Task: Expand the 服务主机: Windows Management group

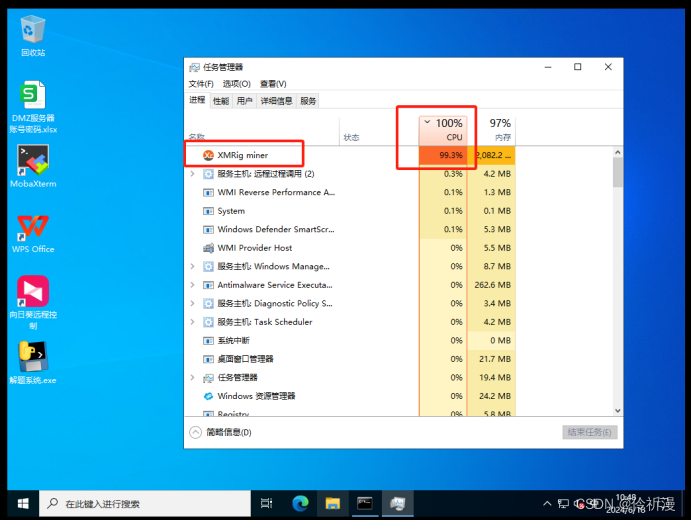Action: [x=192, y=266]
